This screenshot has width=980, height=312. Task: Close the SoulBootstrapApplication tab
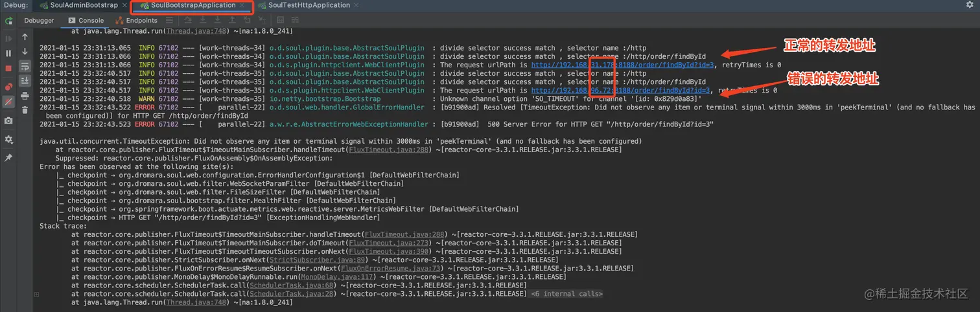(241, 5)
